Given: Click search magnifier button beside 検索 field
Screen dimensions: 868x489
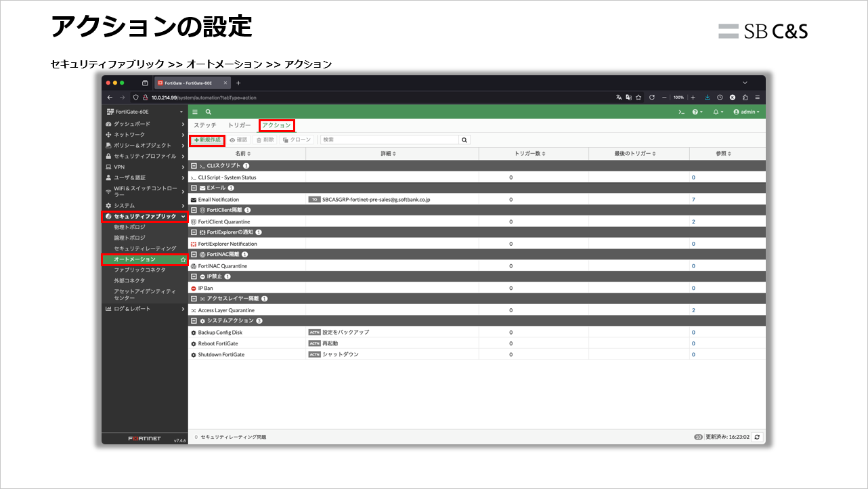Looking at the screenshot, I should [x=464, y=140].
